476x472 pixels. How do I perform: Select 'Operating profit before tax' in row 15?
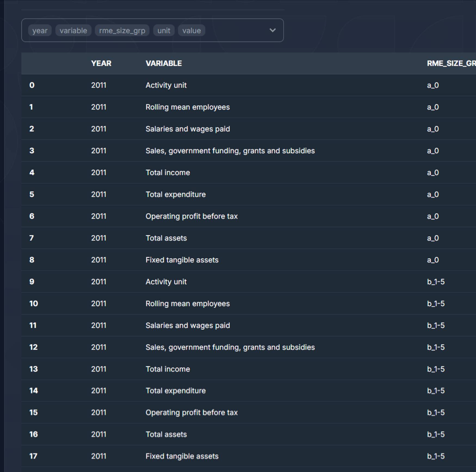[x=192, y=412]
